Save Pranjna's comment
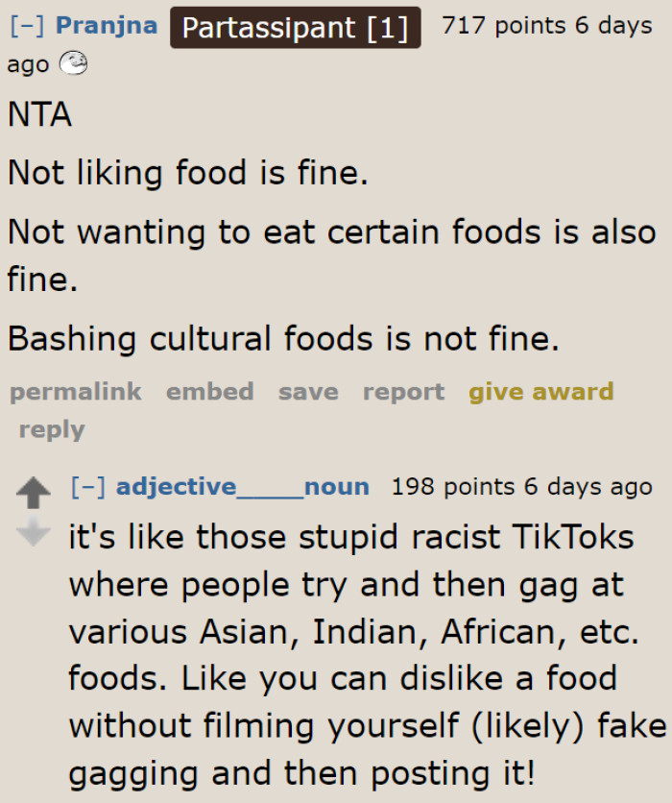The height and width of the screenshot is (803, 672). pos(307,392)
